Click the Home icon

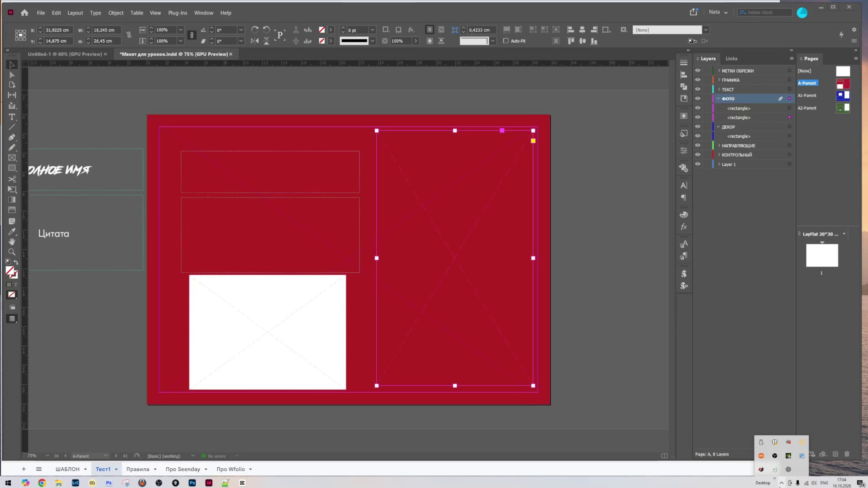click(x=24, y=13)
